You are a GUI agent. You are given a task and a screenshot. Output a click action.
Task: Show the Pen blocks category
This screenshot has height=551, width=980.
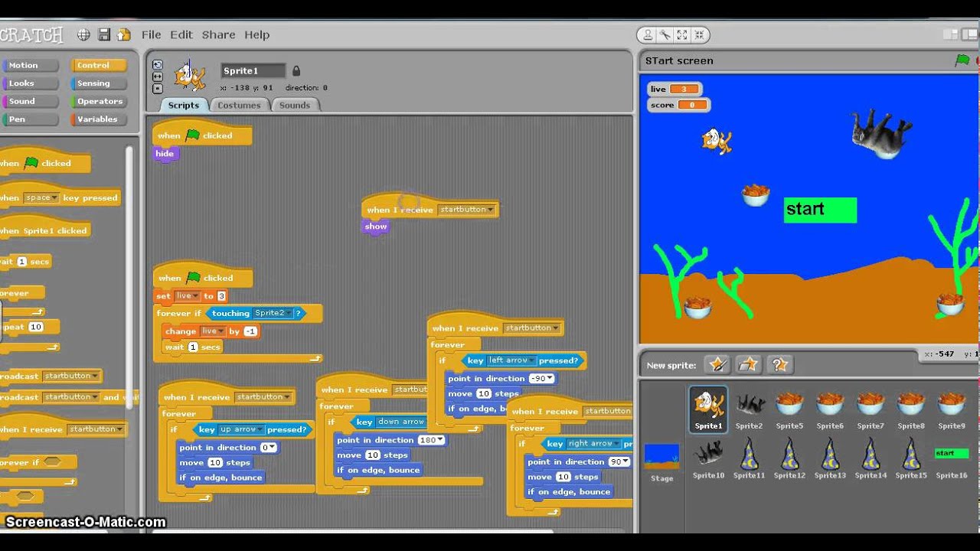tap(30, 119)
